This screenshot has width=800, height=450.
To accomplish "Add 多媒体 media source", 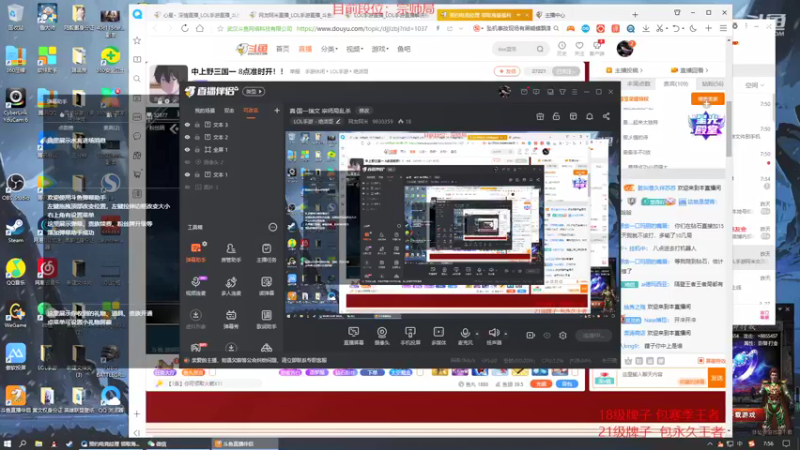I will pyautogui.click(x=438, y=336).
